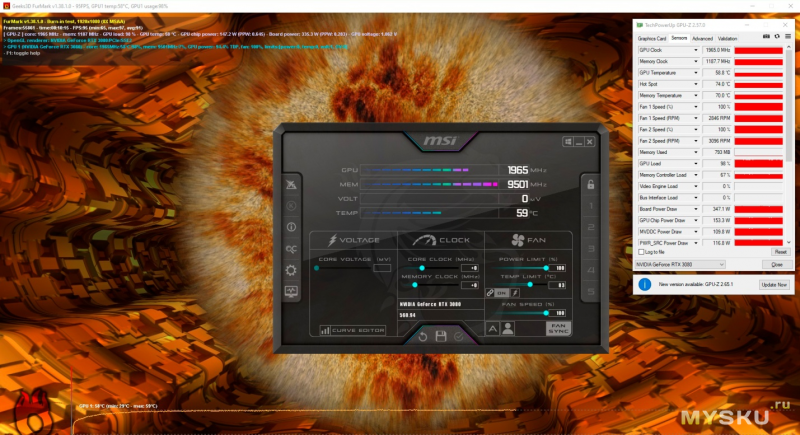Click the Close button in GPU-Z

[777, 265]
